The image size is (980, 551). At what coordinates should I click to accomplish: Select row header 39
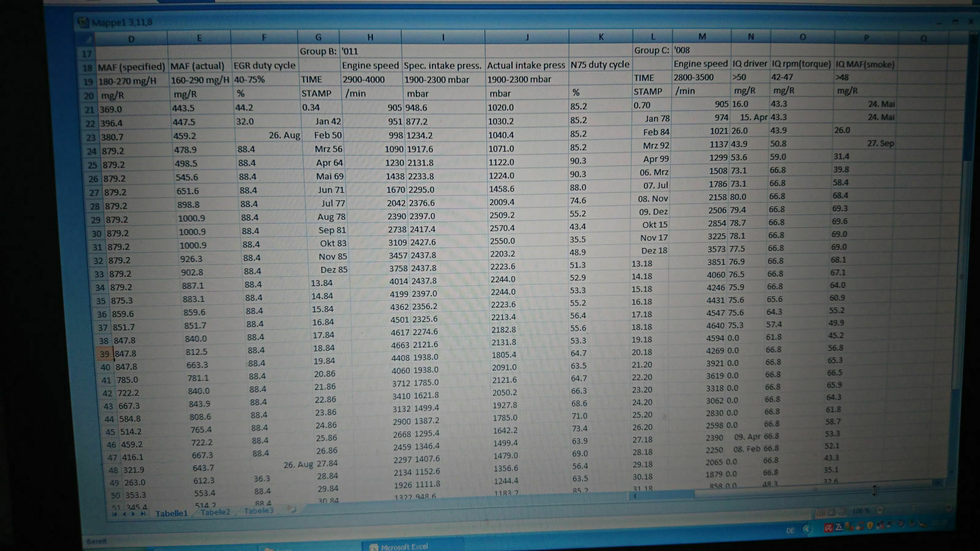click(105, 354)
